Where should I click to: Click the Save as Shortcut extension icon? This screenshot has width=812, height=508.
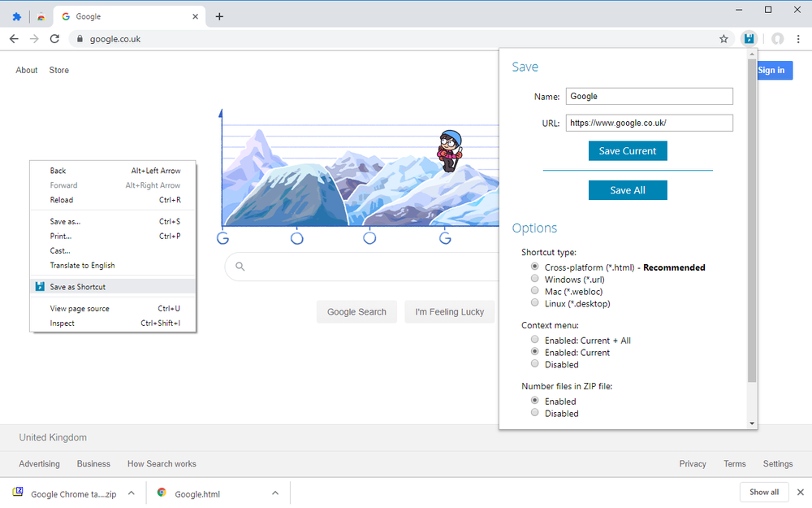pos(749,38)
